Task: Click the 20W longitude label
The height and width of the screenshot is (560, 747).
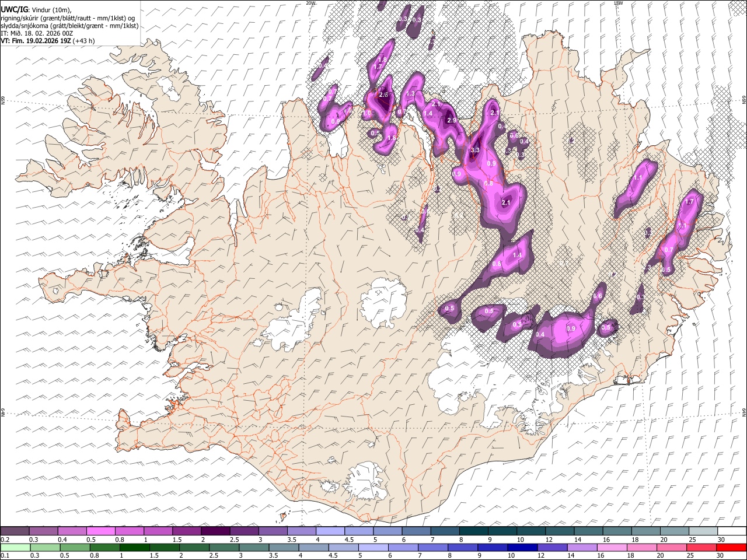Action: [x=310, y=3]
